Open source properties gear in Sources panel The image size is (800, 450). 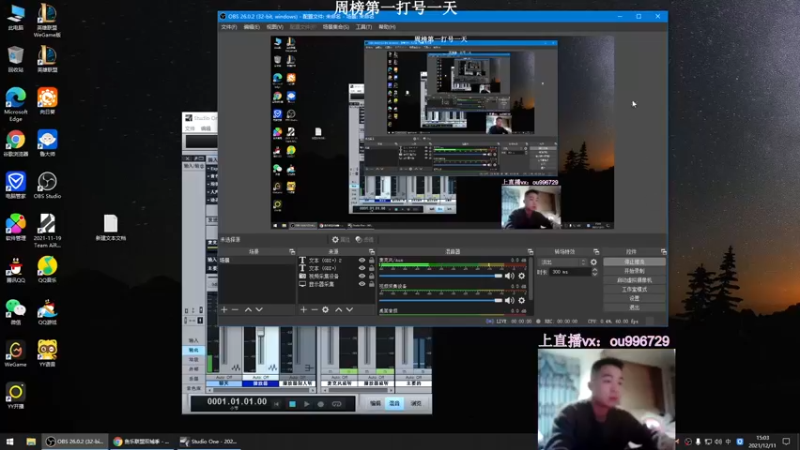point(326,310)
